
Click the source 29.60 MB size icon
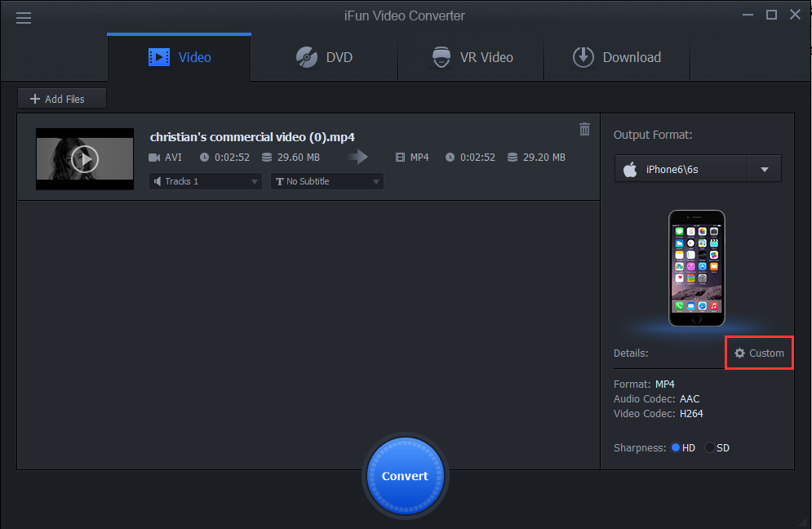click(267, 157)
